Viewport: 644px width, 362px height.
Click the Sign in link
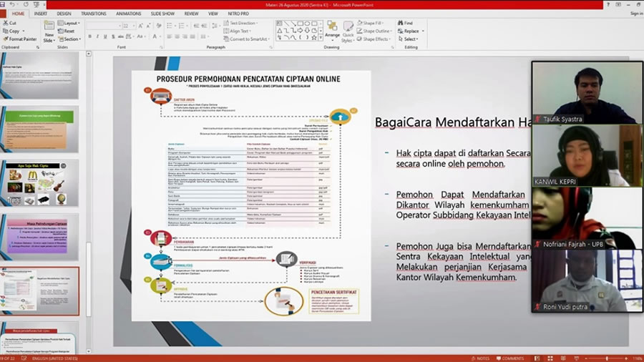point(635,14)
